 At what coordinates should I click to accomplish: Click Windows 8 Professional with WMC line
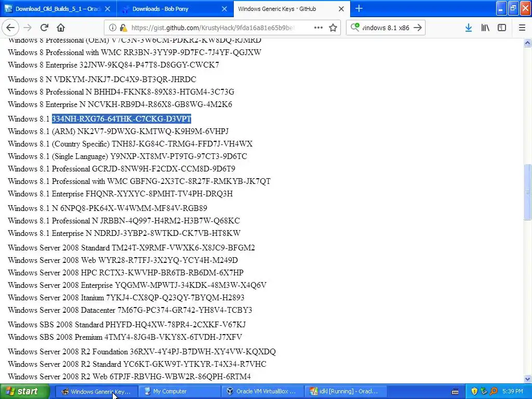(x=135, y=52)
